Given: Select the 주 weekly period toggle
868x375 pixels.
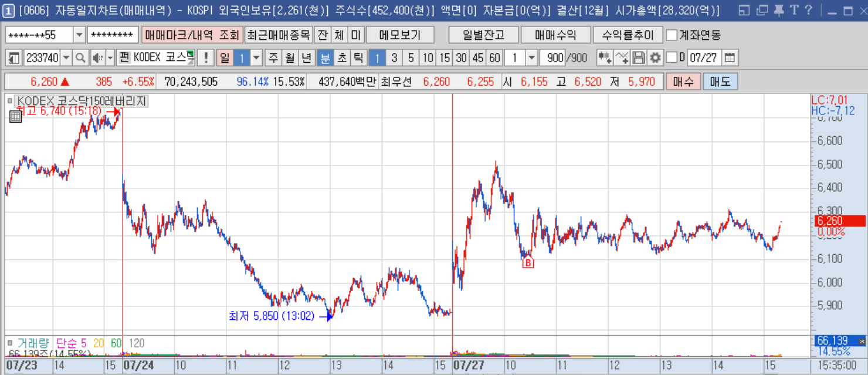Looking at the screenshot, I should 274,58.
